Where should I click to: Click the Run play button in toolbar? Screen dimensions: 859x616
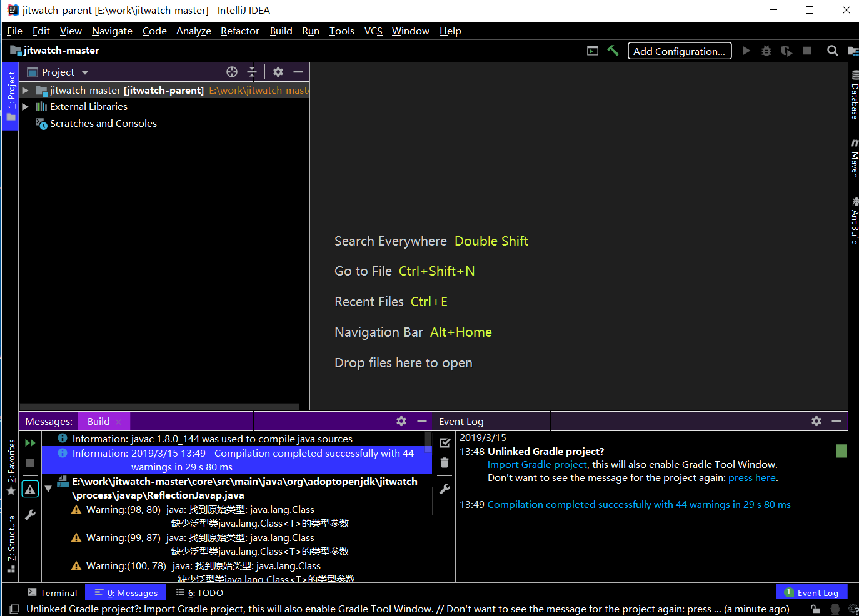(746, 51)
